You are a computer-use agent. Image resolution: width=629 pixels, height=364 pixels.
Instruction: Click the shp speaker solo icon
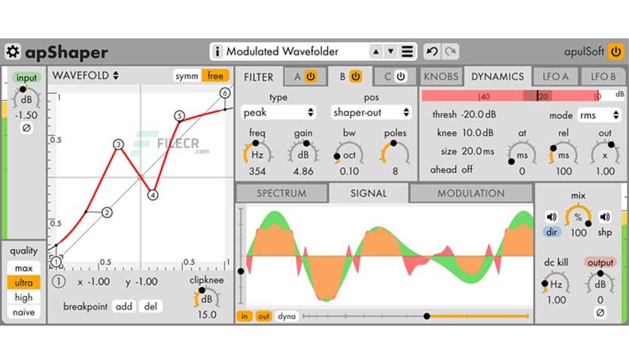[604, 217]
